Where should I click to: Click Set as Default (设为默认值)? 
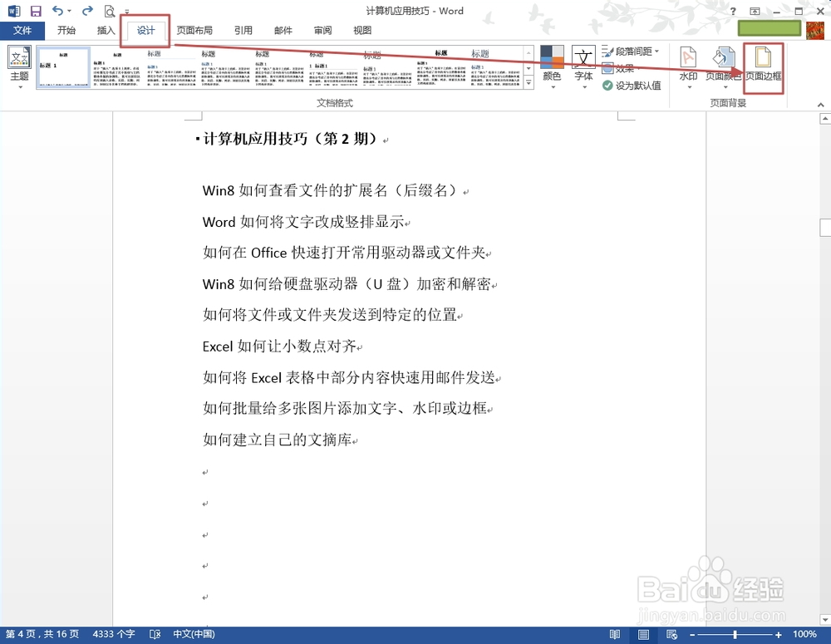[x=632, y=86]
